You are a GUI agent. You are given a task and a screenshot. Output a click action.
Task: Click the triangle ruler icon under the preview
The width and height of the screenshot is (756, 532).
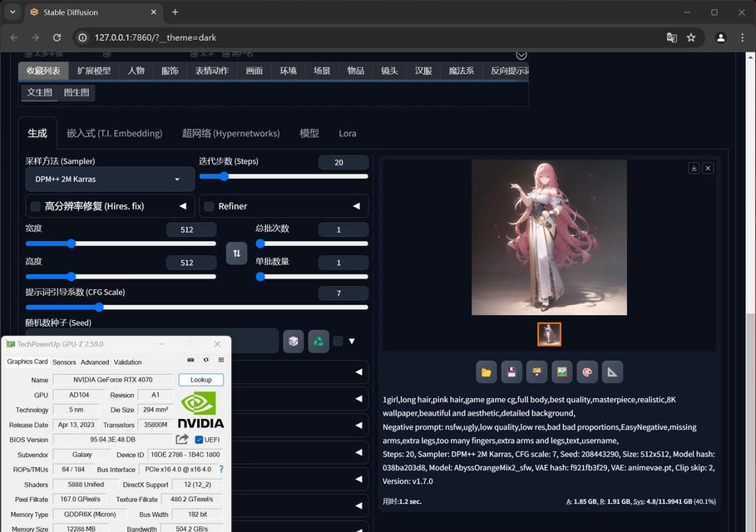point(612,372)
